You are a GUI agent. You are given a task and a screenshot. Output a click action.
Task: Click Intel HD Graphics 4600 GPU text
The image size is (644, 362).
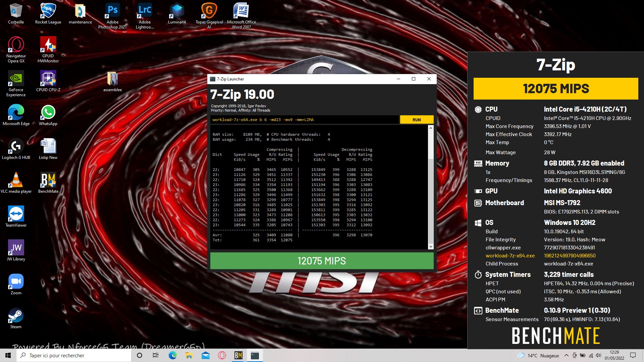pyautogui.click(x=578, y=191)
